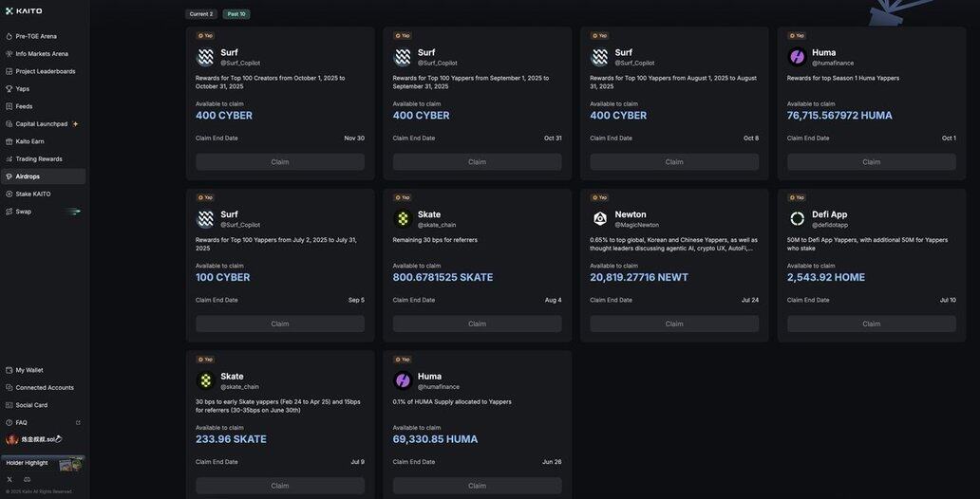Open the Pre-TGE Arena sidebar icon

point(9,36)
